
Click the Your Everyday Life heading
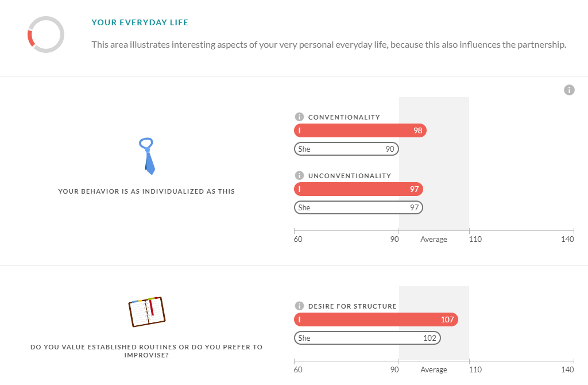coord(140,23)
